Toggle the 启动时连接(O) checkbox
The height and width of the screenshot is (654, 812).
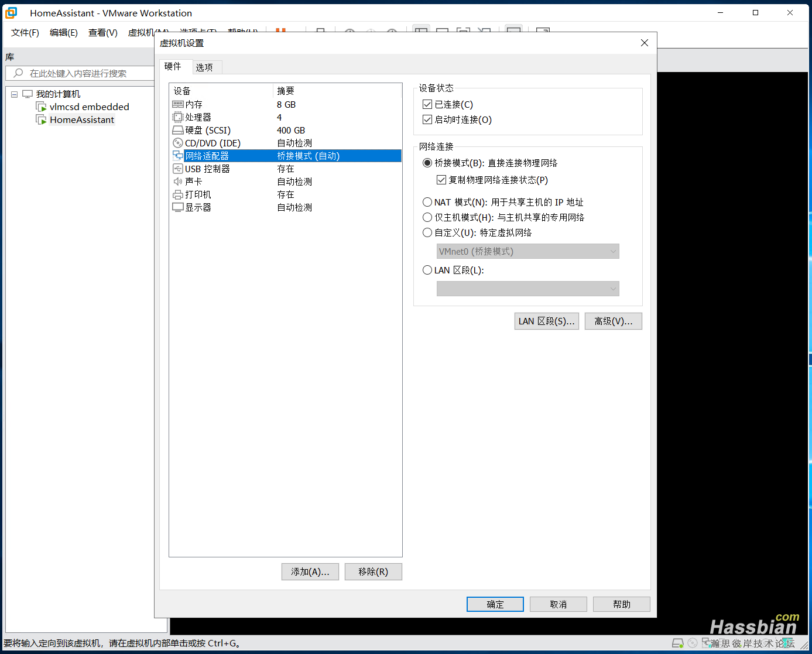427,119
